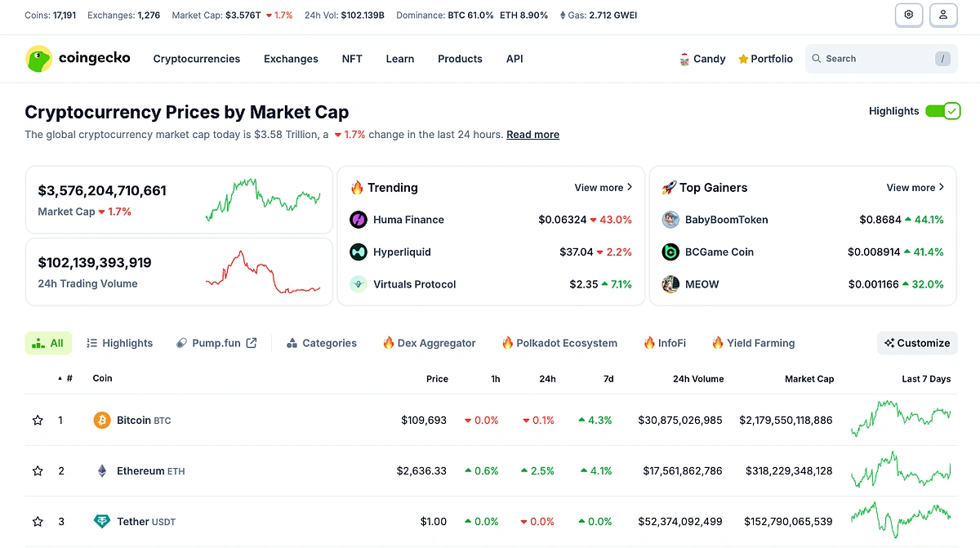Click the Tether coin logo
This screenshot has width=980, height=548.
pyautogui.click(x=101, y=521)
